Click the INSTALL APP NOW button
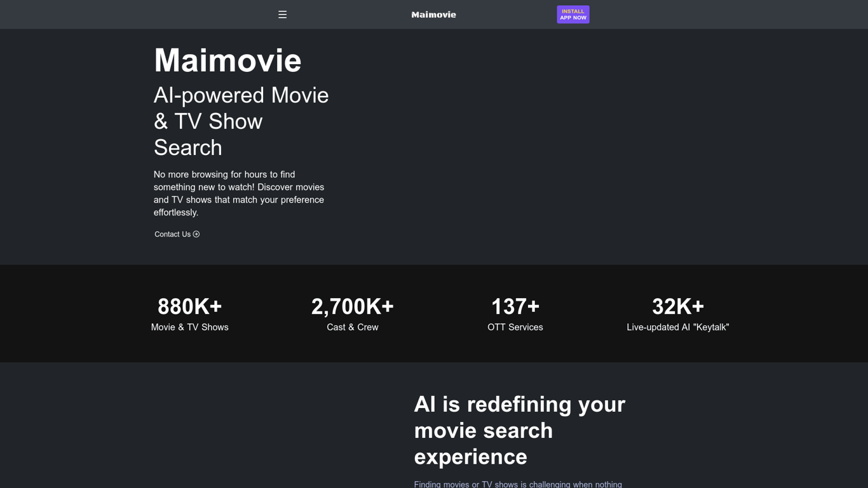The height and width of the screenshot is (488, 868). 573,14
